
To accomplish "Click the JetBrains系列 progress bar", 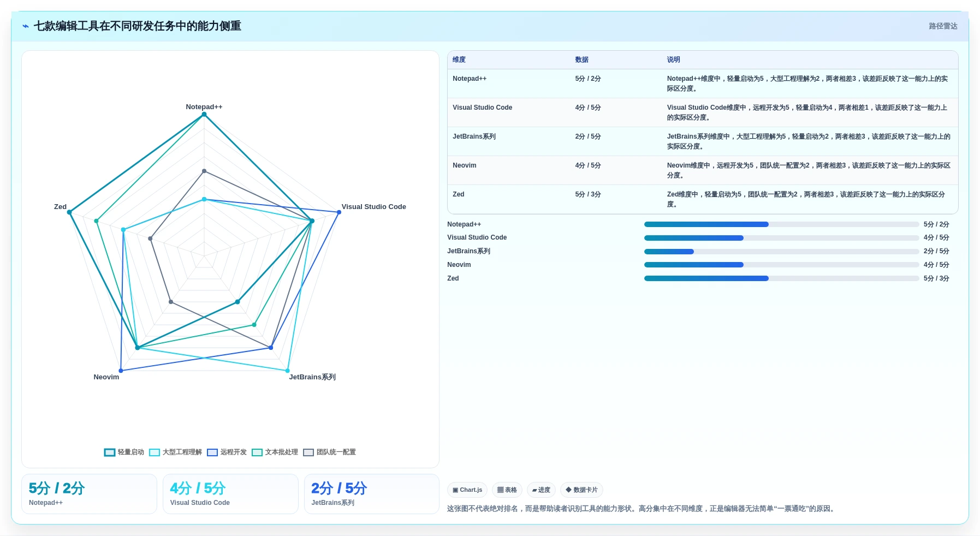I will pos(781,252).
